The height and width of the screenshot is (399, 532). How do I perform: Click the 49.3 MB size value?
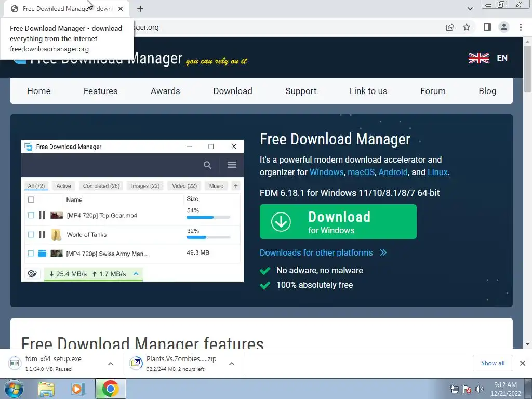[198, 253]
